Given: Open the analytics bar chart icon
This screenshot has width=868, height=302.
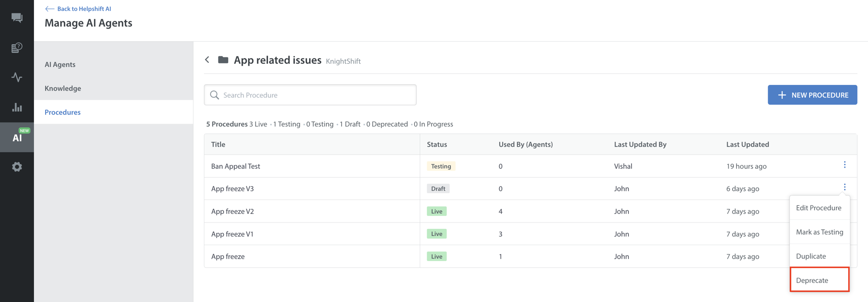Looking at the screenshot, I should (17, 107).
